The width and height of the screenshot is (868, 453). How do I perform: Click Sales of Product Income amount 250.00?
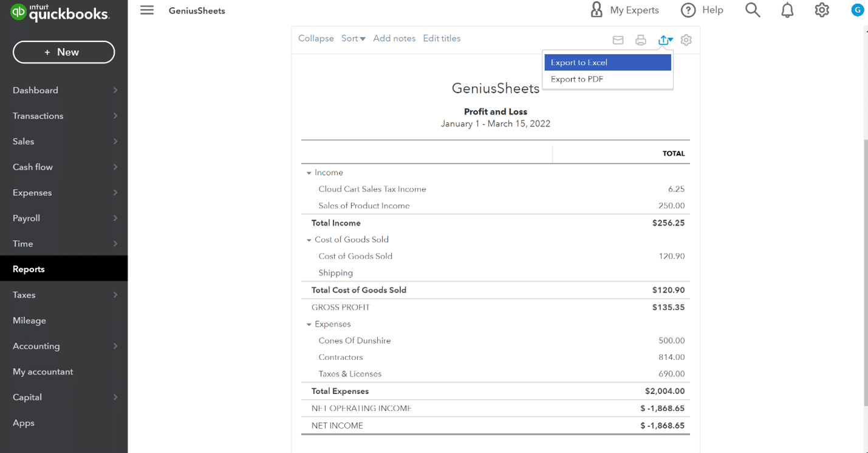(671, 206)
